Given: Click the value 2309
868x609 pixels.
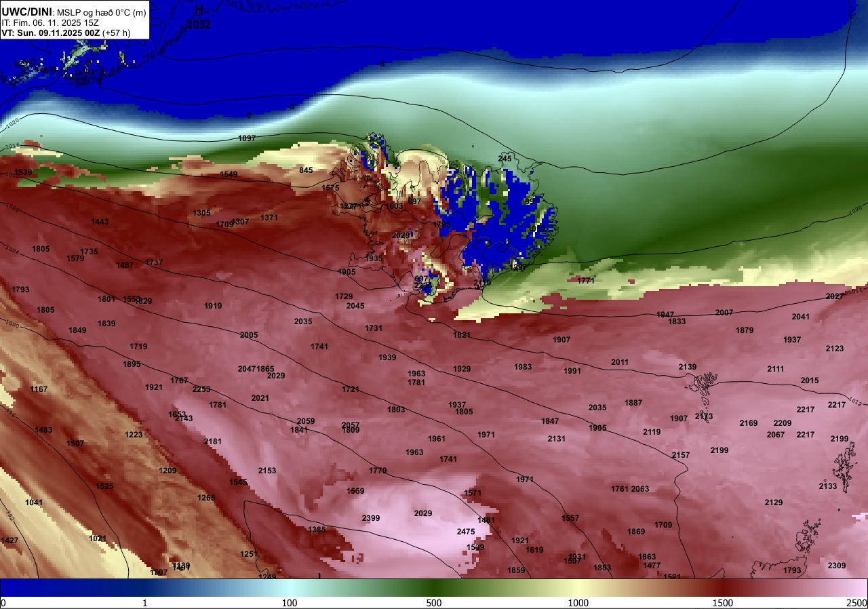Looking at the screenshot, I should point(837,566).
